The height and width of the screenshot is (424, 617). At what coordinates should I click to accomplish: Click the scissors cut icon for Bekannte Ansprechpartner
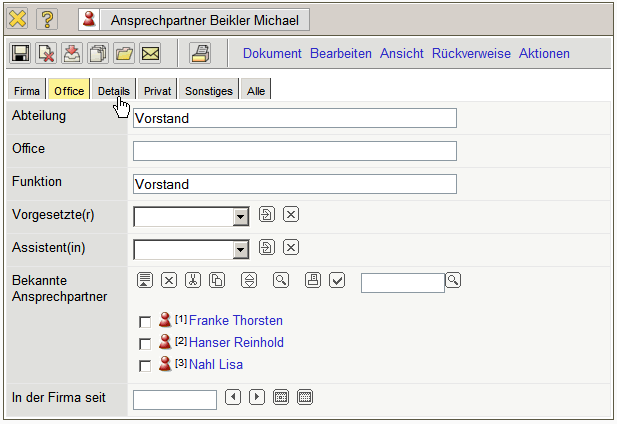click(193, 280)
